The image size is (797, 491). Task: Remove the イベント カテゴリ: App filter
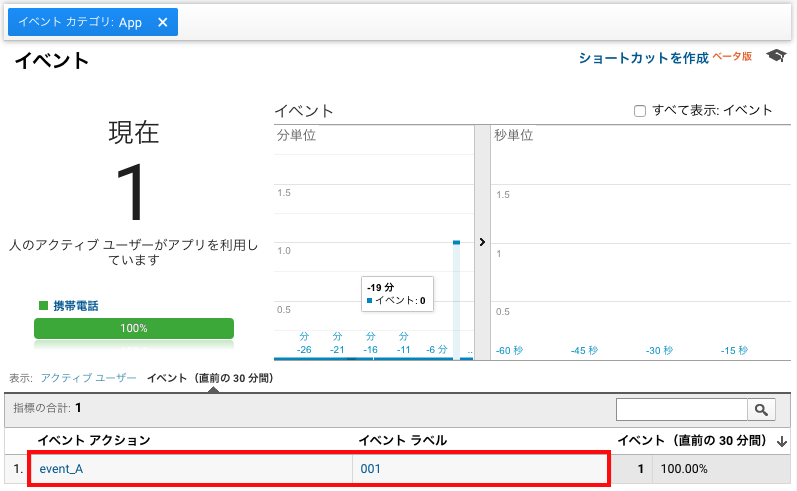pos(163,22)
